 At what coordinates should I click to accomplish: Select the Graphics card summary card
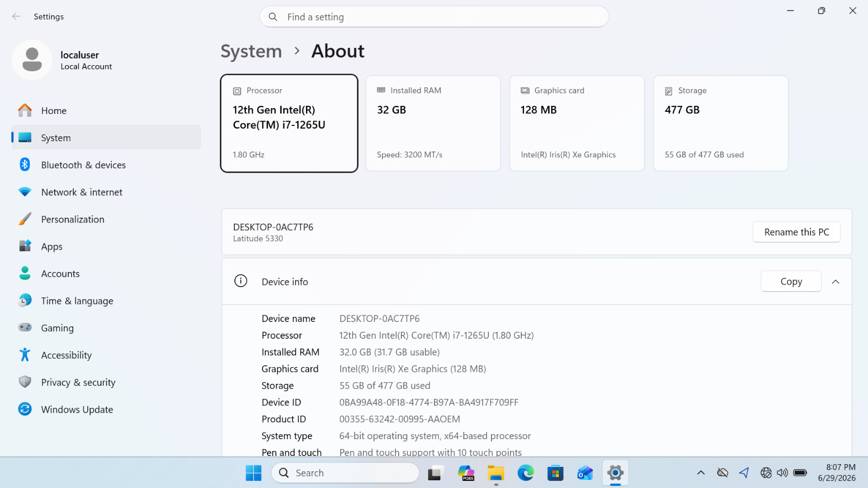click(577, 123)
